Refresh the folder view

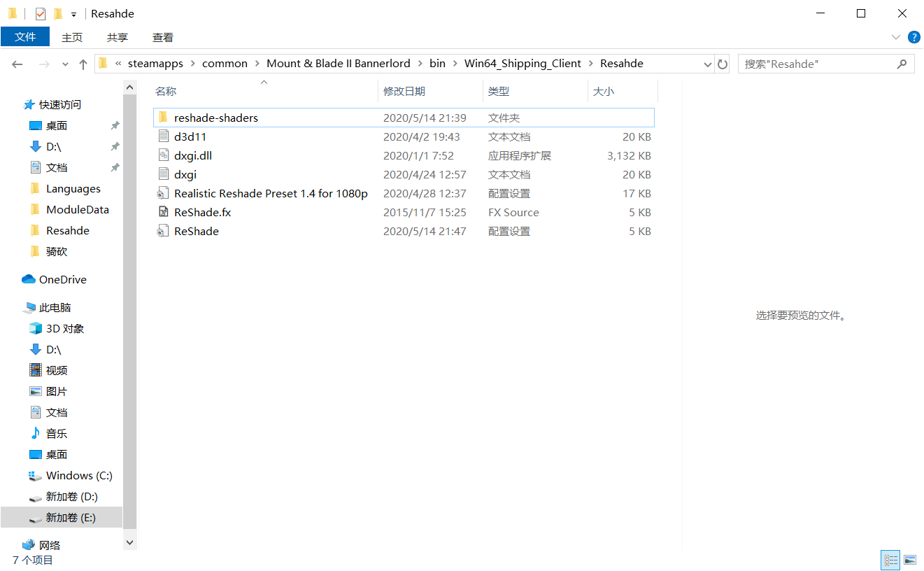point(723,64)
